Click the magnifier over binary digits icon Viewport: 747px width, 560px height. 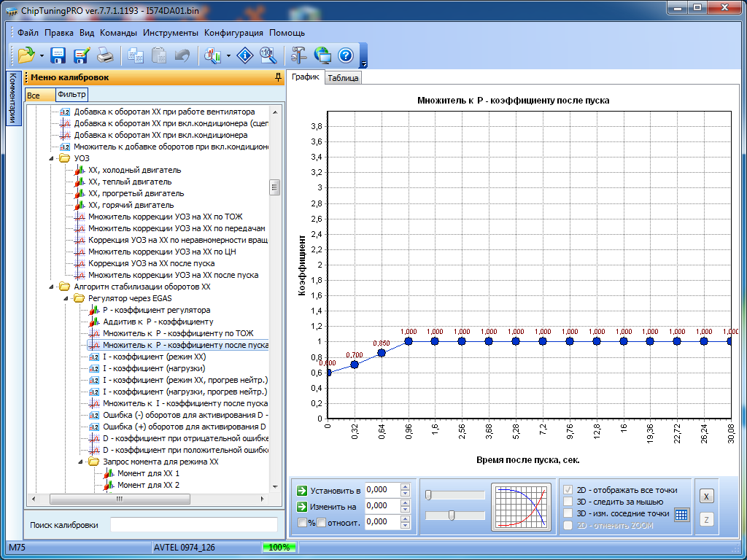click(268, 55)
